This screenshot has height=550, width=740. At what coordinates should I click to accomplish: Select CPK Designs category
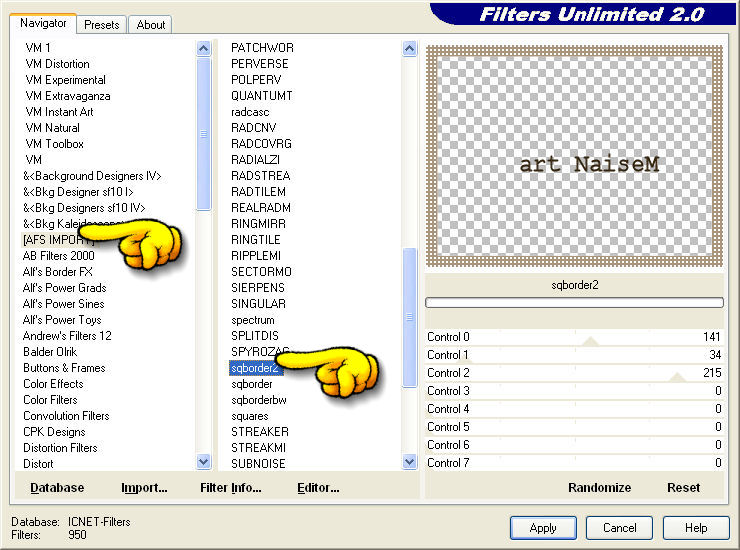(54, 432)
